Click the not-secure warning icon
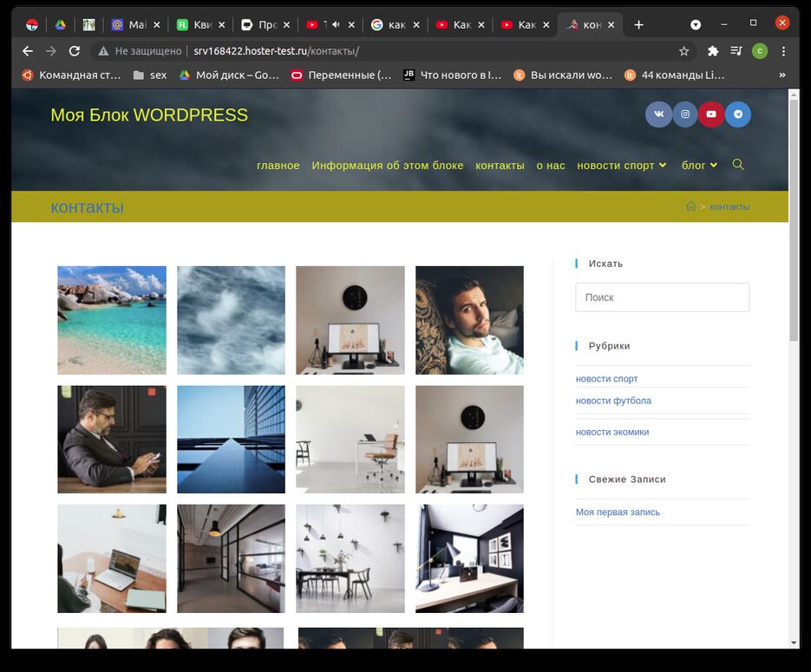 coord(103,51)
